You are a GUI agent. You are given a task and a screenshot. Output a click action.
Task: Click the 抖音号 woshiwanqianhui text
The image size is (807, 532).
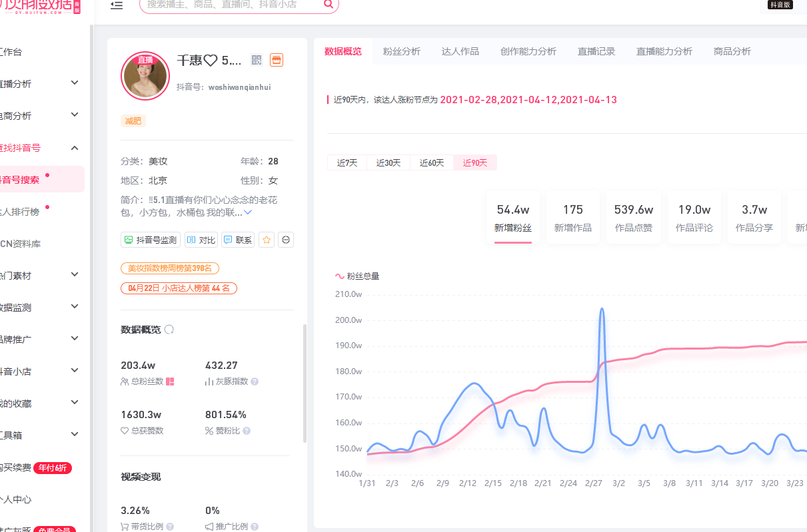click(223, 87)
